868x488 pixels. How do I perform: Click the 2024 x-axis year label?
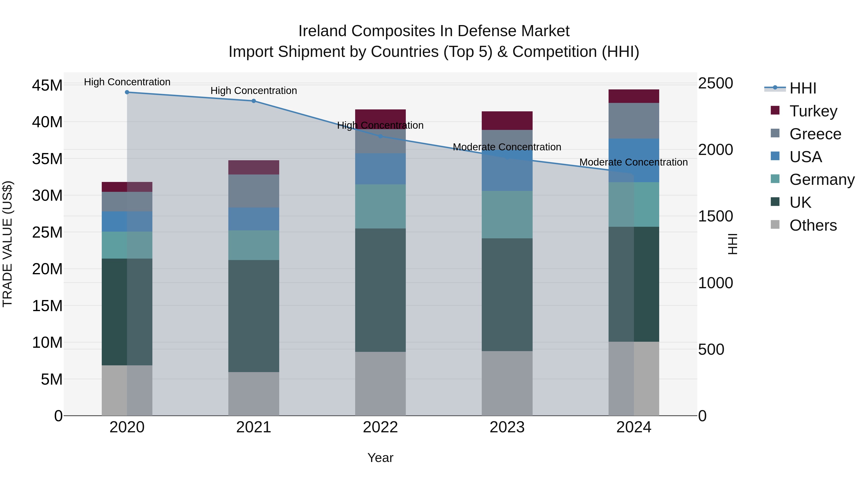634,427
